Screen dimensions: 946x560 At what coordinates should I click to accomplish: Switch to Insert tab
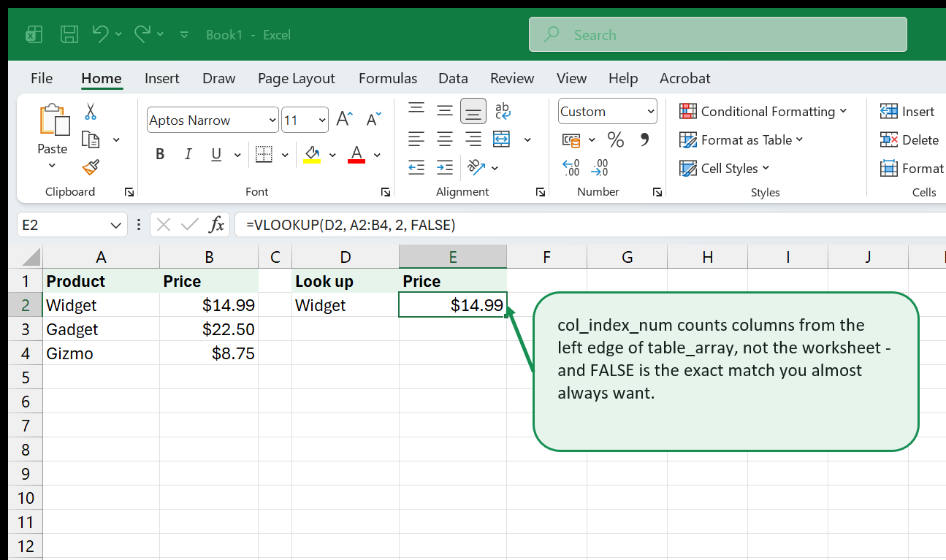click(x=162, y=78)
